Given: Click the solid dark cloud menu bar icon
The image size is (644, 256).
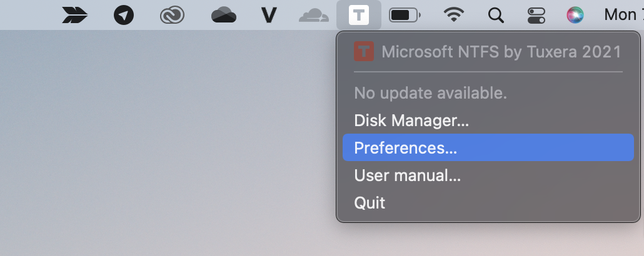Looking at the screenshot, I should (x=224, y=16).
